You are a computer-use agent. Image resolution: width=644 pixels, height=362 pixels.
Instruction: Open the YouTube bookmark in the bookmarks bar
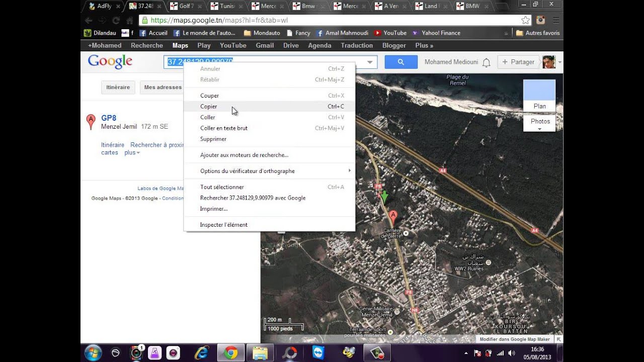pyautogui.click(x=390, y=33)
